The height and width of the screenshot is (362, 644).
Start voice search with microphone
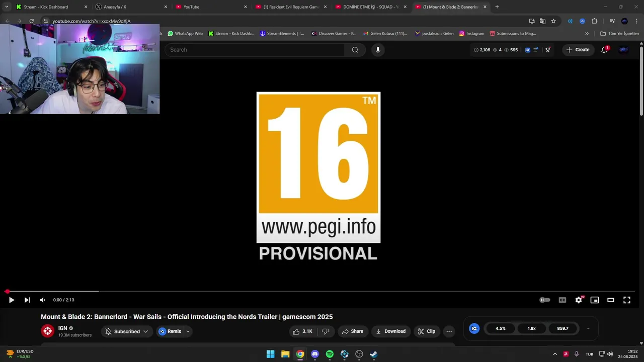click(378, 50)
